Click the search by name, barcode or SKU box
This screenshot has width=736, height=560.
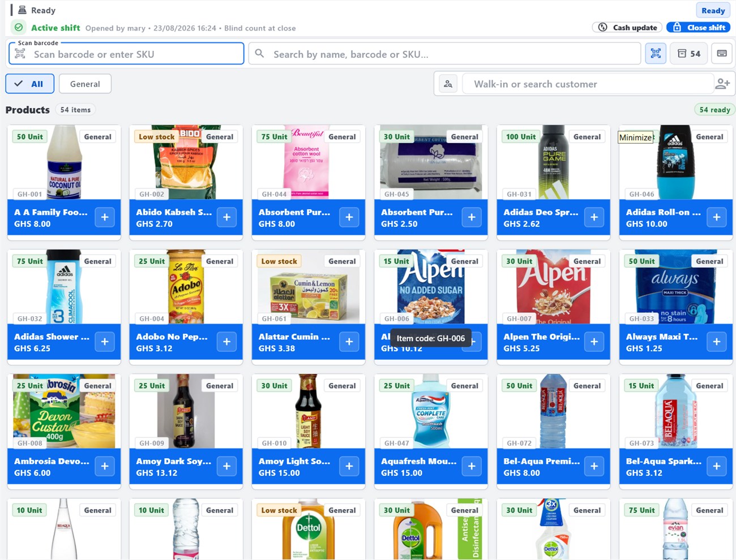tap(444, 54)
